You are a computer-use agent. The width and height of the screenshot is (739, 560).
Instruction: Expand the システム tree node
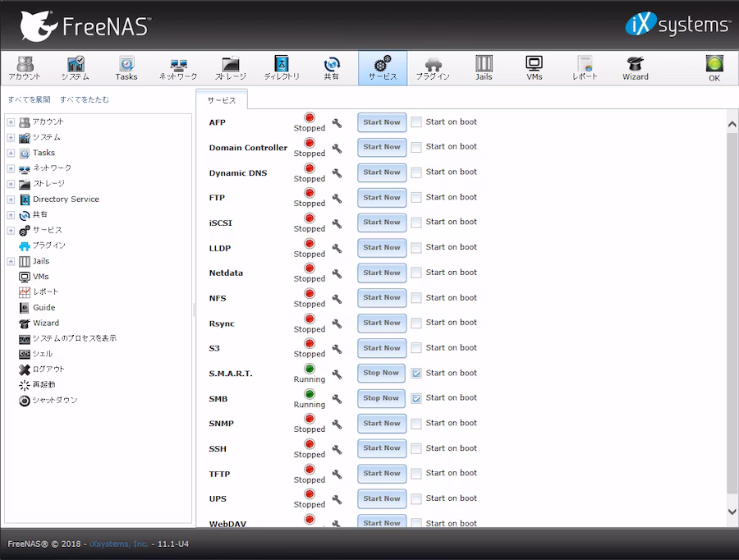11,138
